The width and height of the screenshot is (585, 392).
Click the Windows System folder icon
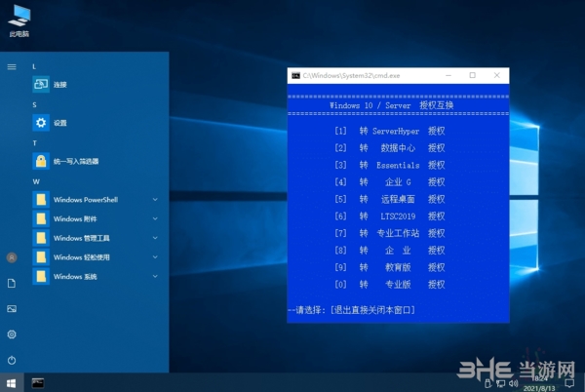41,276
